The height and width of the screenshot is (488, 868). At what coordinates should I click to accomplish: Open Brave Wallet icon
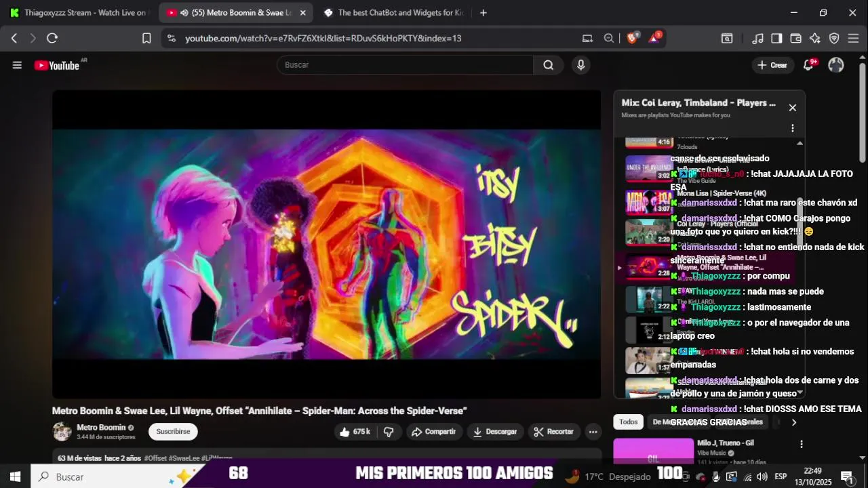tap(796, 39)
